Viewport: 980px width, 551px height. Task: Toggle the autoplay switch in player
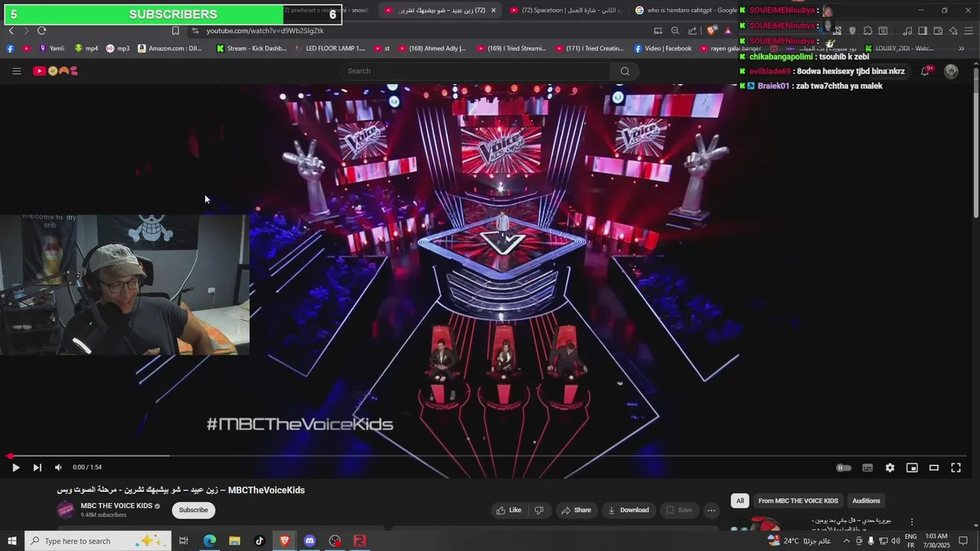[x=844, y=468]
